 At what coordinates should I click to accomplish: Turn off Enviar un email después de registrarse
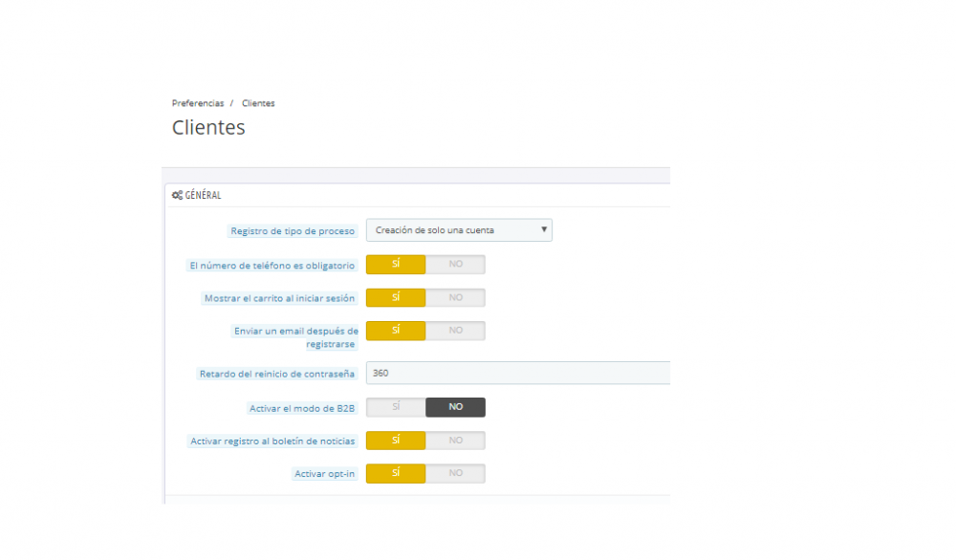(x=455, y=331)
